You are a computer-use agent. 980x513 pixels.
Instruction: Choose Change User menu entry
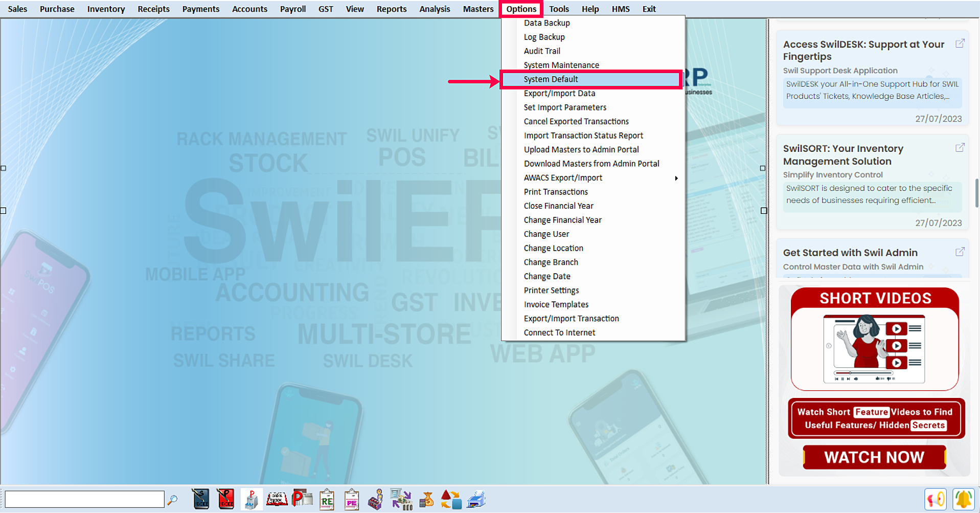(593, 234)
